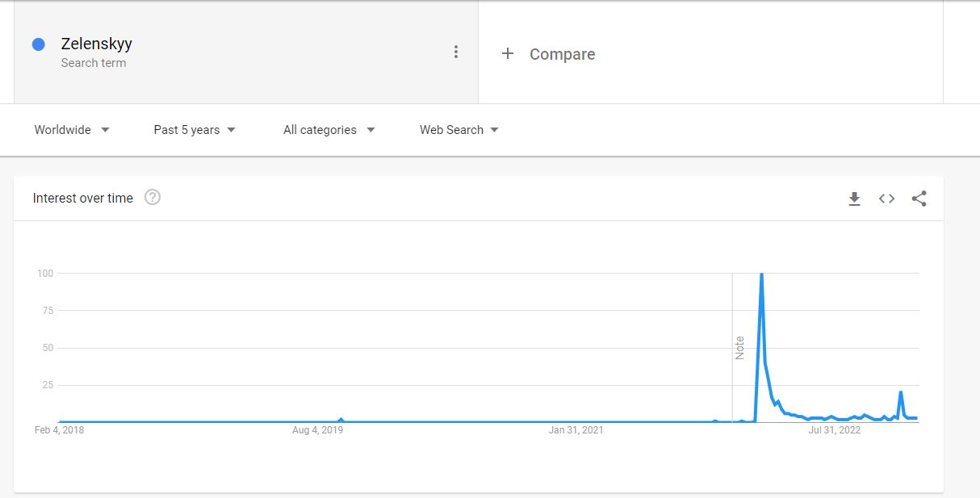
Task: Click the blue Zelenskyy color dot
Action: [38, 44]
